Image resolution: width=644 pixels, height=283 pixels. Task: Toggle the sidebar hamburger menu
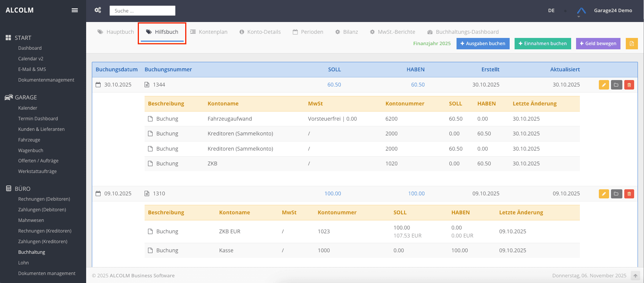click(x=75, y=10)
